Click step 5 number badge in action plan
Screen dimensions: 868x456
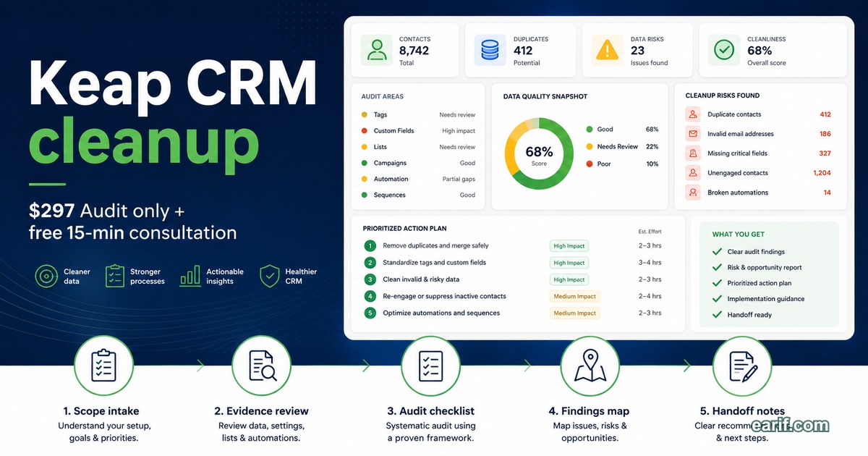tap(370, 313)
